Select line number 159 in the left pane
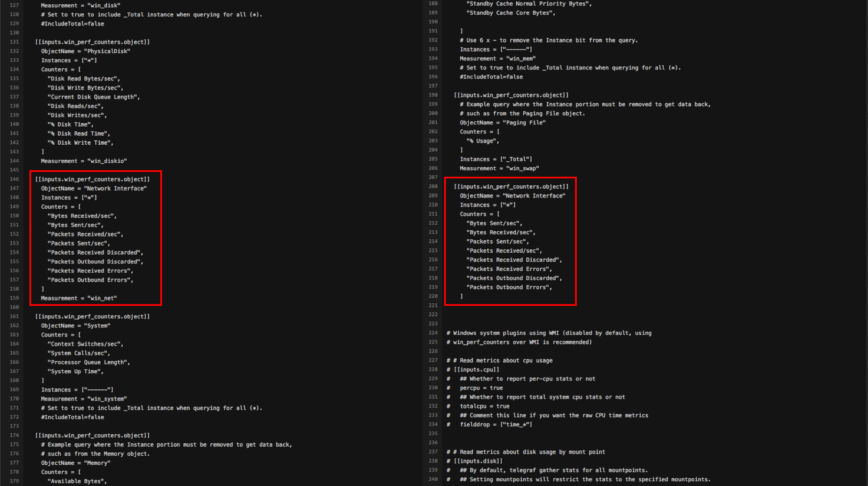The image size is (868, 486). [x=14, y=298]
